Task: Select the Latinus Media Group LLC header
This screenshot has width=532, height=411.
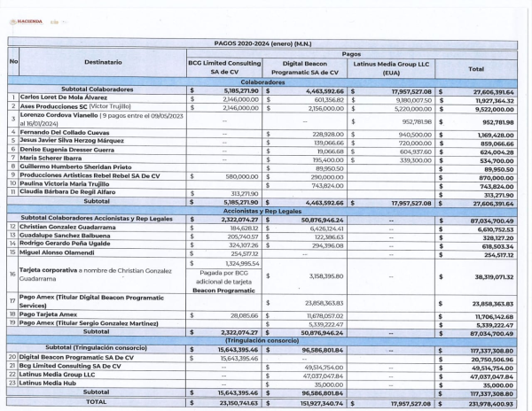Action: coord(391,68)
